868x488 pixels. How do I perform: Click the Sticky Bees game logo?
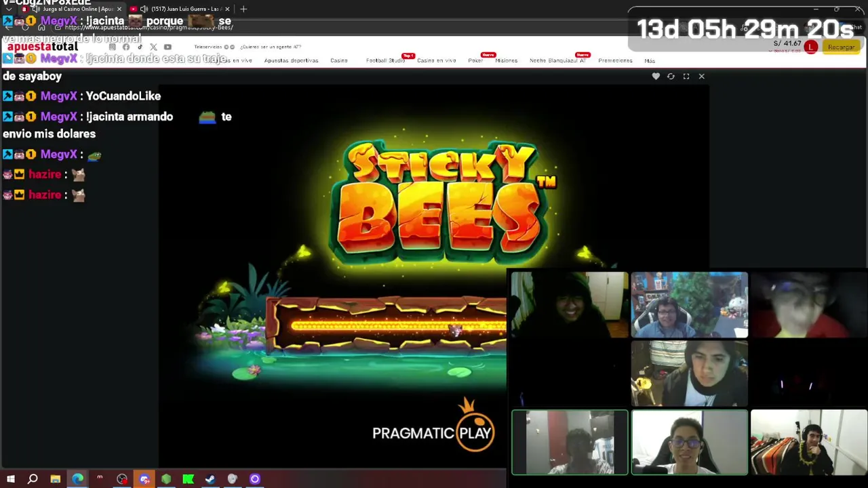point(443,201)
